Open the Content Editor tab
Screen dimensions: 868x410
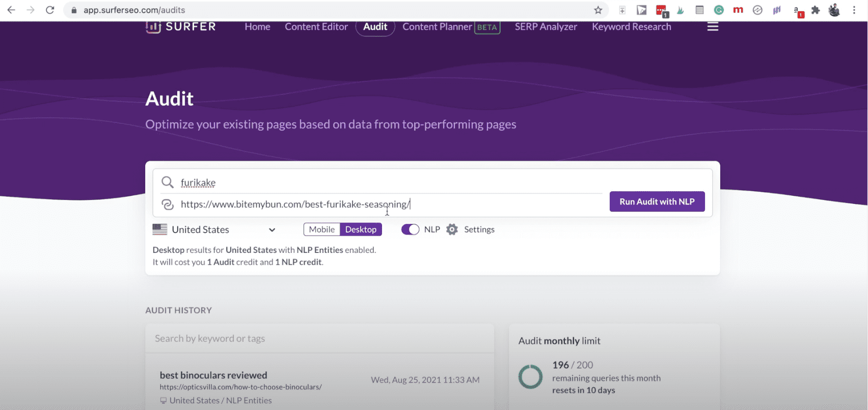pyautogui.click(x=316, y=27)
